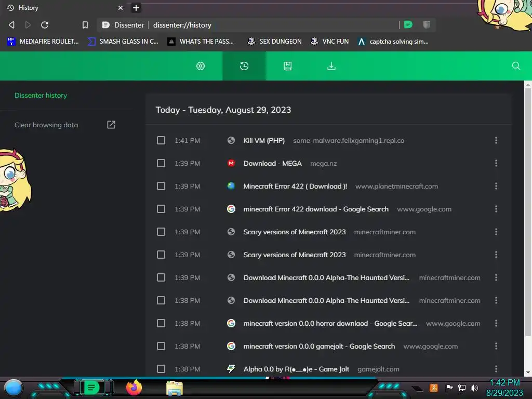Open more actions for minecraft Error 422 Google Search
This screenshot has height=399, width=532.
496,209
